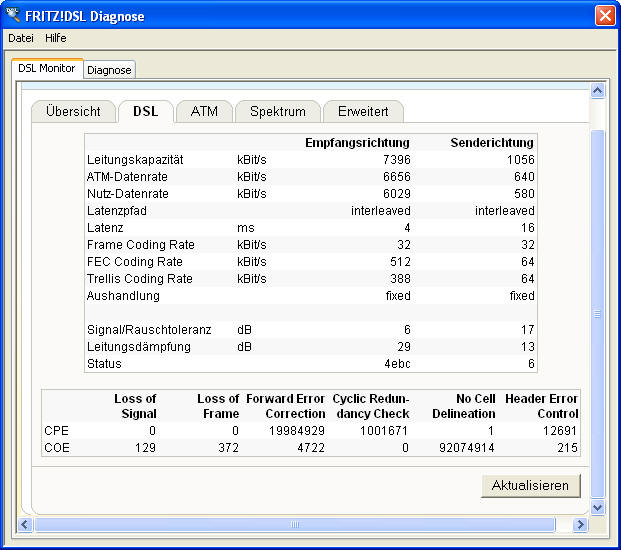Image resolution: width=621 pixels, height=550 pixels.
Task: Click the Nutz-Datenrate row label
Action: (128, 194)
